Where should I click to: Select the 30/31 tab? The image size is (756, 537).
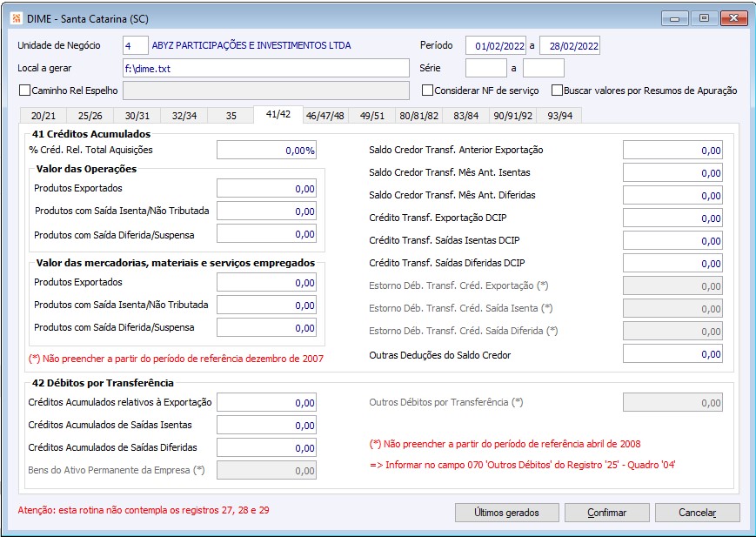pos(137,116)
